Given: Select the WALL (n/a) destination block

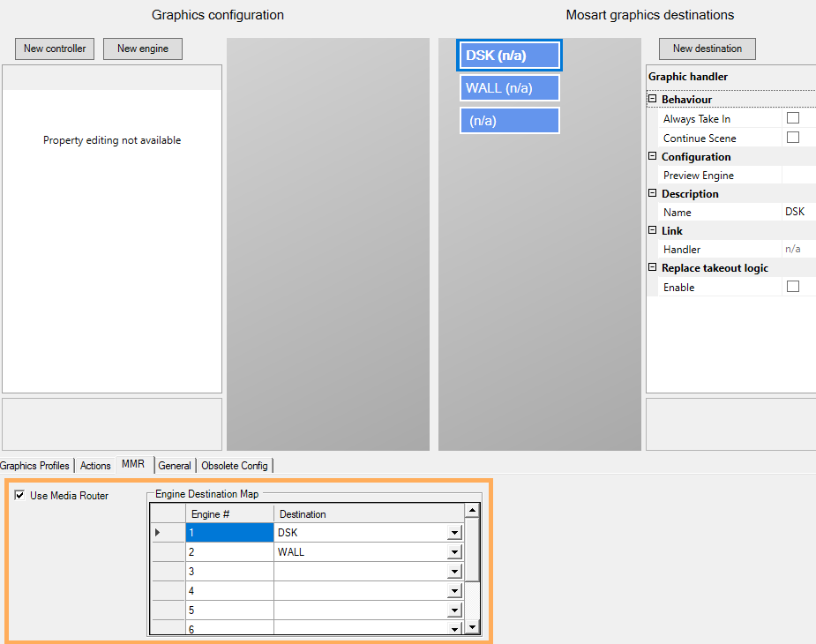Looking at the screenshot, I should [509, 88].
